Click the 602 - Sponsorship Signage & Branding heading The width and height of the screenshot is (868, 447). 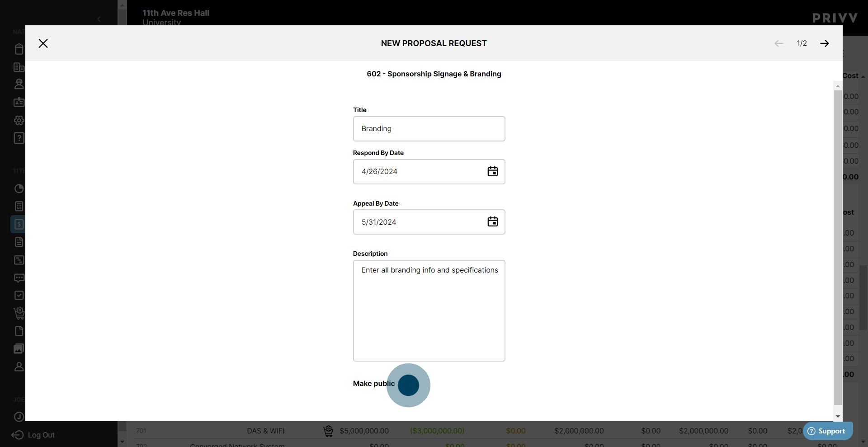pos(434,74)
